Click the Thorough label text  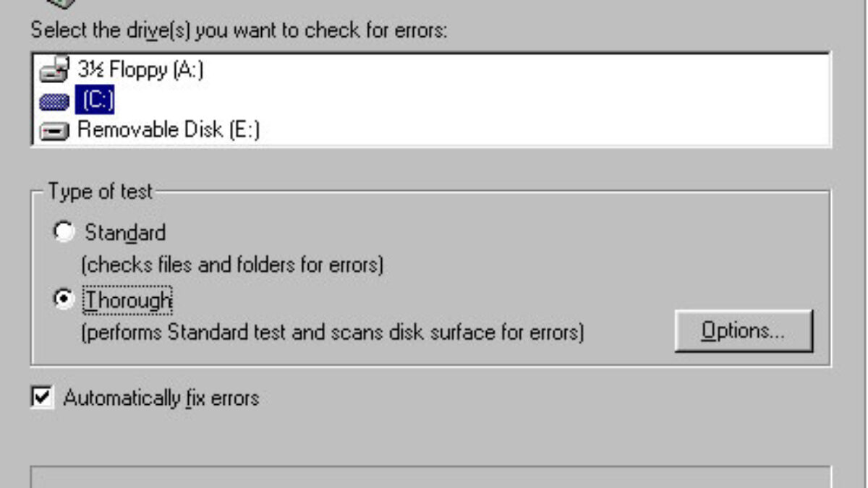coord(128,299)
